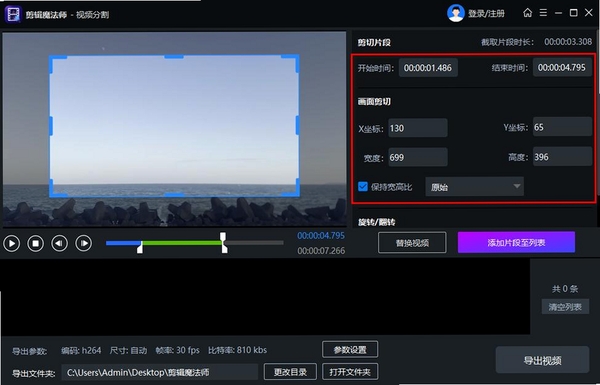Click the 开始时间 field 00:00:01.486
600x385 pixels.
click(428, 68)
